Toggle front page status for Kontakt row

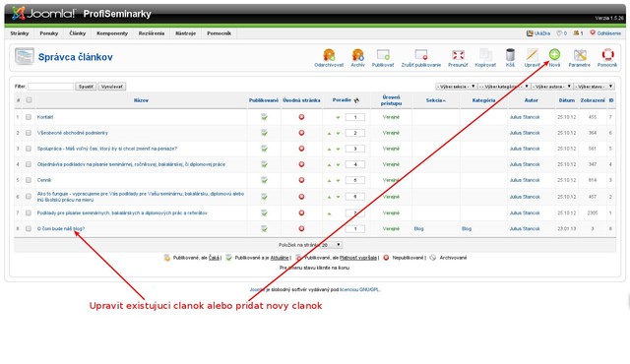[x=301, y=117]
